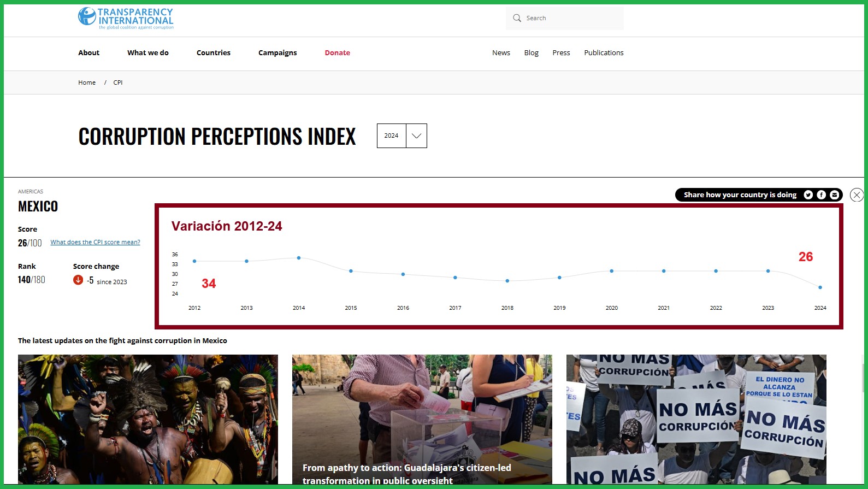Open the Guadalajara citizen-led oversight article
The width and height of the screenshot is (868, 489).
pyautogui.click(x=422, y=419)
